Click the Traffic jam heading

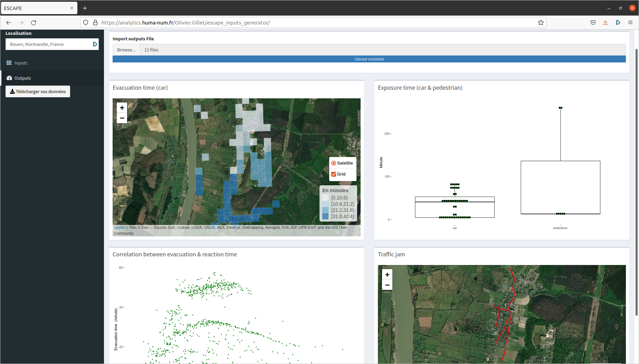(391, 254)
